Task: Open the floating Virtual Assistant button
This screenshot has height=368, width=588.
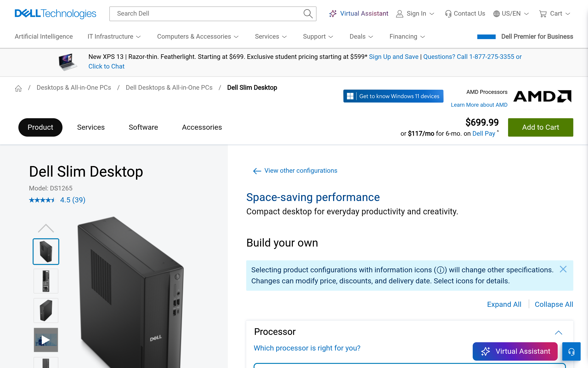Action: (515, 351)
